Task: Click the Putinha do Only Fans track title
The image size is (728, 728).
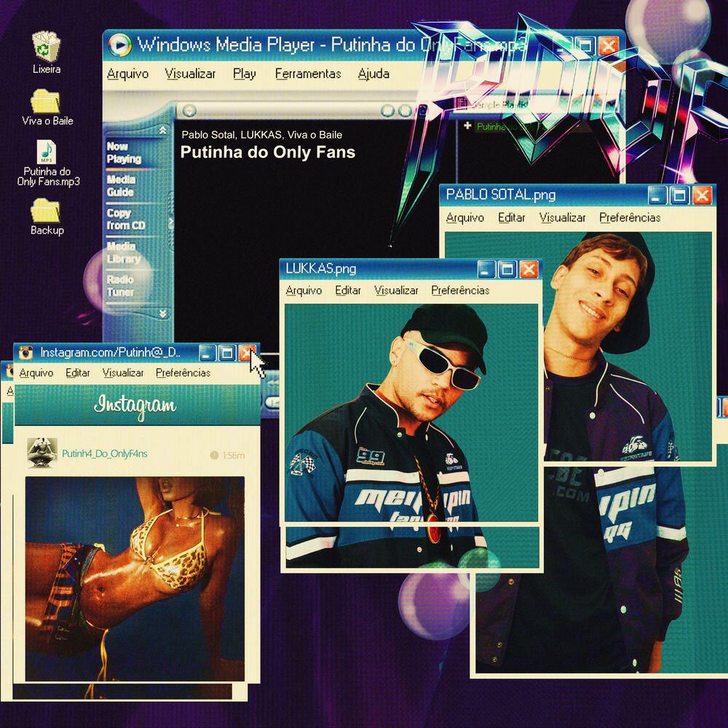Action: [267, 152]
